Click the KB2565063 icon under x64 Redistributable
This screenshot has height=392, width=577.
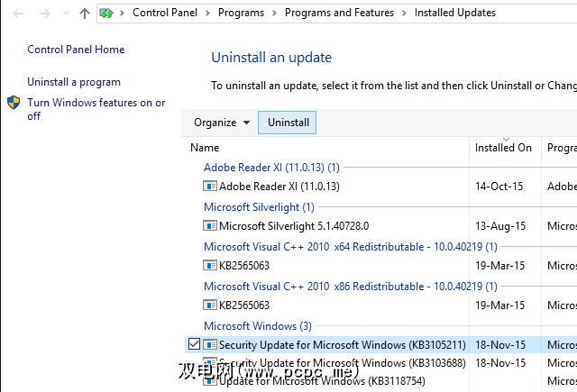[210, 265]
